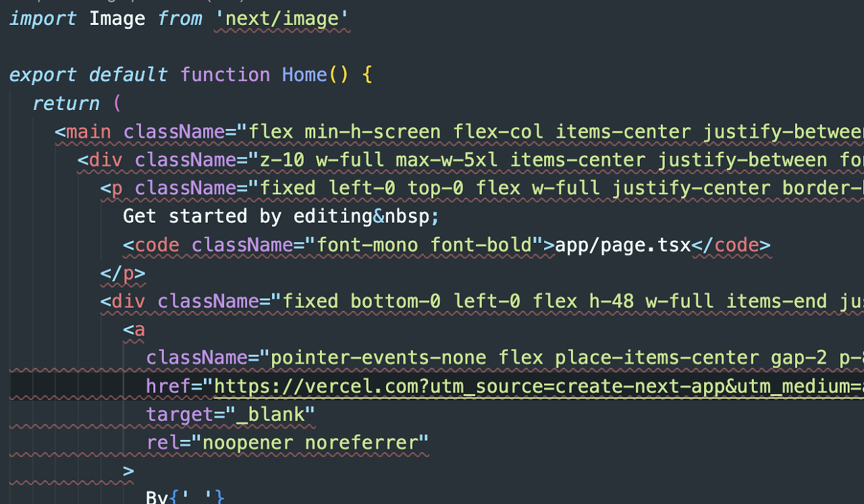Click the closing </code> tag
Image resolution: width=864 pixels, height=504 pixels.
[x=731, y=245]
